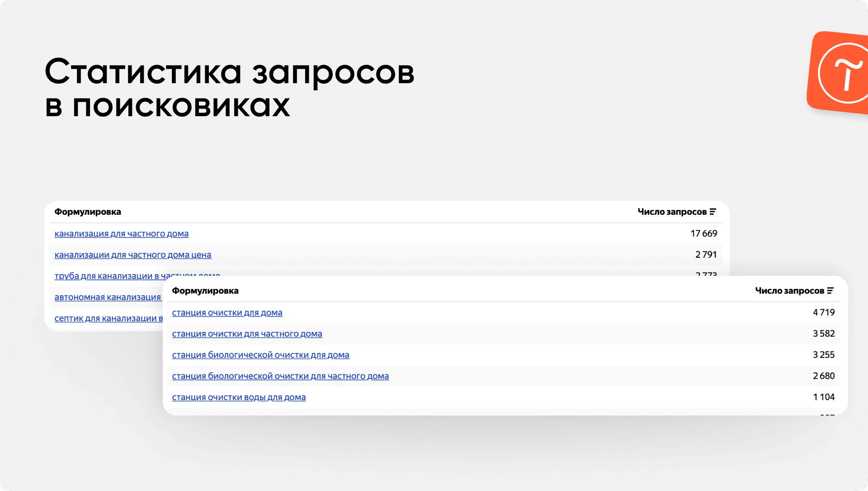Sort by 'Число запросов' in канализация table
The height and width of the screenshot is (491, 868).
[672, 212]
